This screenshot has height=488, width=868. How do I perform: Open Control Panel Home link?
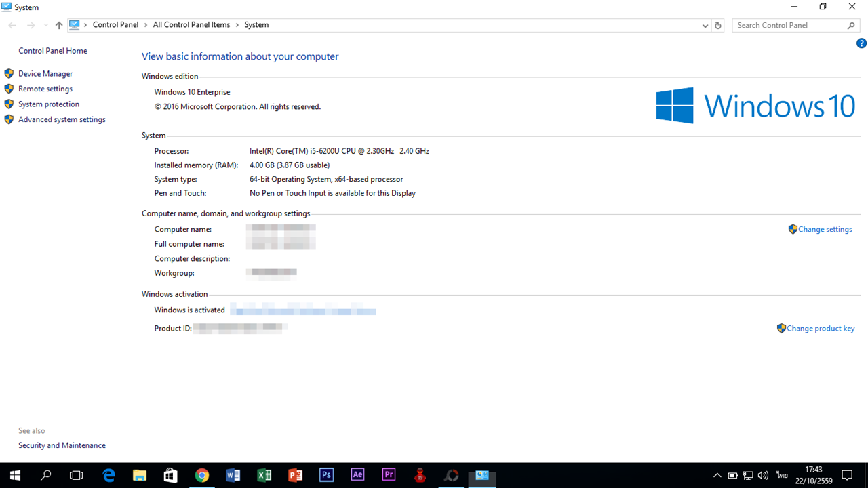pos(53,51)
